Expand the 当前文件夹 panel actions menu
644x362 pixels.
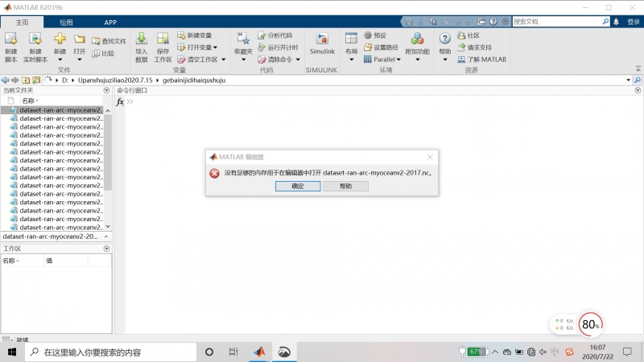(x=107, y=91)
